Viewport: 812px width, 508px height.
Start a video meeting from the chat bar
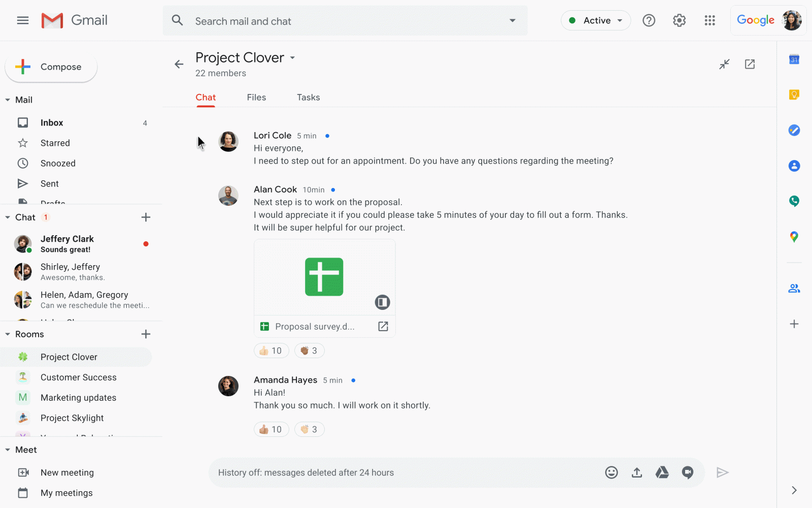688,472
